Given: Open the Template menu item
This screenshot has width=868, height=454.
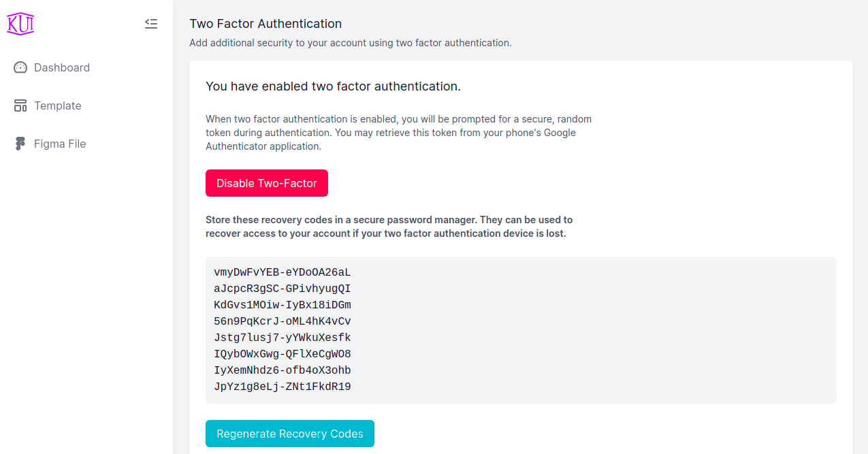Looking at the screenshot, I should coord(58,106).
